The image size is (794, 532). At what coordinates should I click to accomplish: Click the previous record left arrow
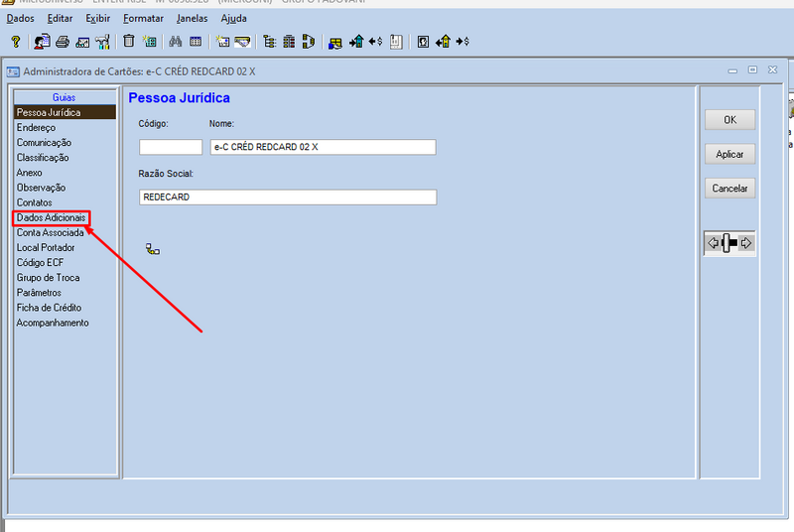tap(713, 243)
